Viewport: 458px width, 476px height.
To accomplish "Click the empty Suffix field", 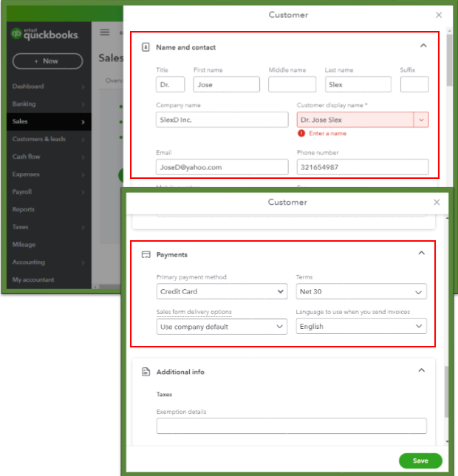I will 414,84.
